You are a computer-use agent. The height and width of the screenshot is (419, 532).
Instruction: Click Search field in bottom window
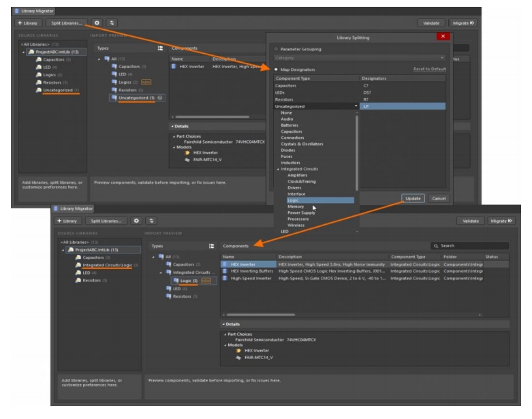coord(469,246)
